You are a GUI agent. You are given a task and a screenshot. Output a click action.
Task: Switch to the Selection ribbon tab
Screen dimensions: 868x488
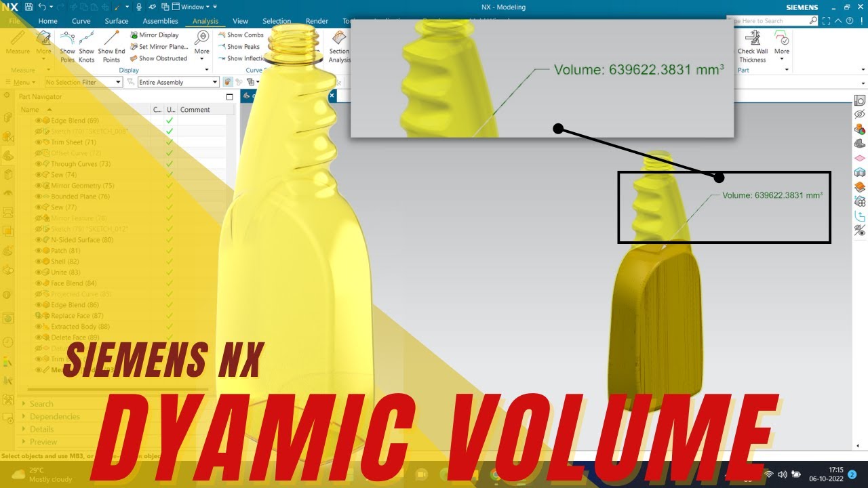pos(277,21)
